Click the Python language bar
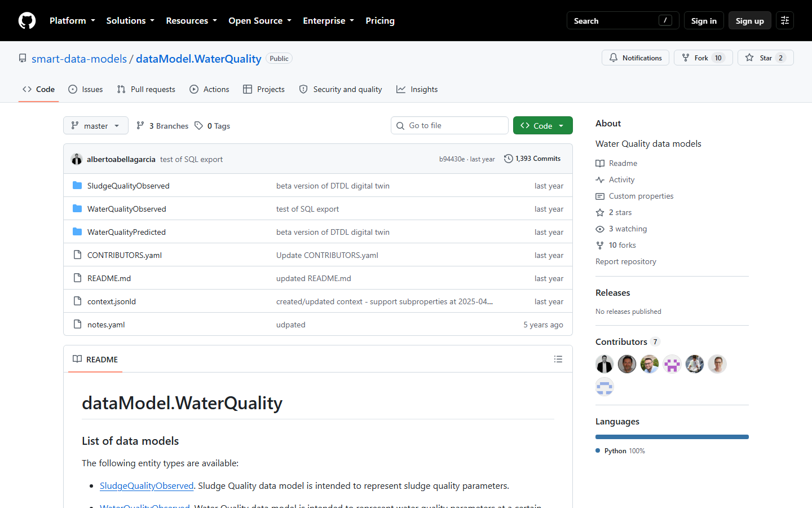 click(672, 437)
